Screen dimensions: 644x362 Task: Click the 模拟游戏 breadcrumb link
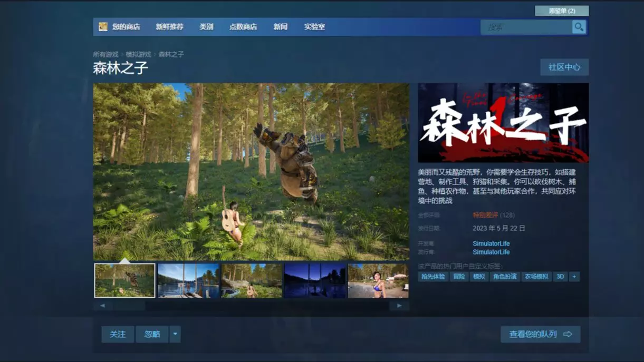138,54
